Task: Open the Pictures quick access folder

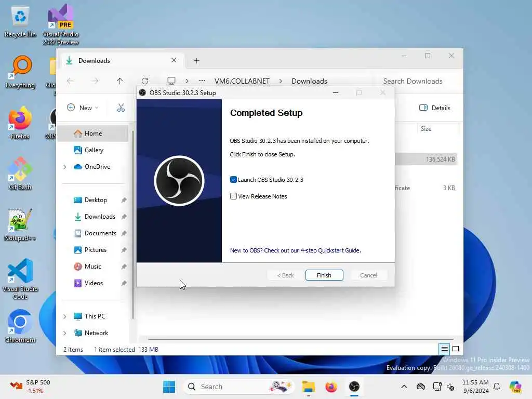Action: pos(96,250)
